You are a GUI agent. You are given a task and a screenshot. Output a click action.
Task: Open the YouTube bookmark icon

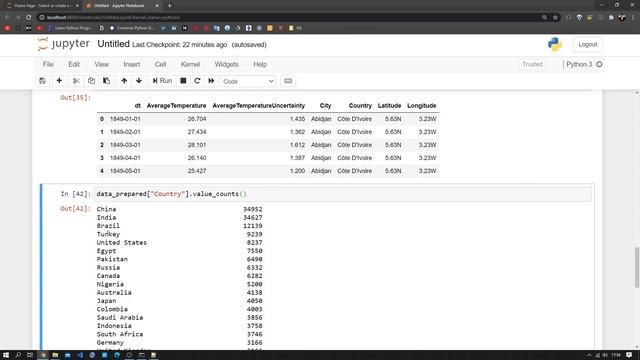[x=39, y=28]
